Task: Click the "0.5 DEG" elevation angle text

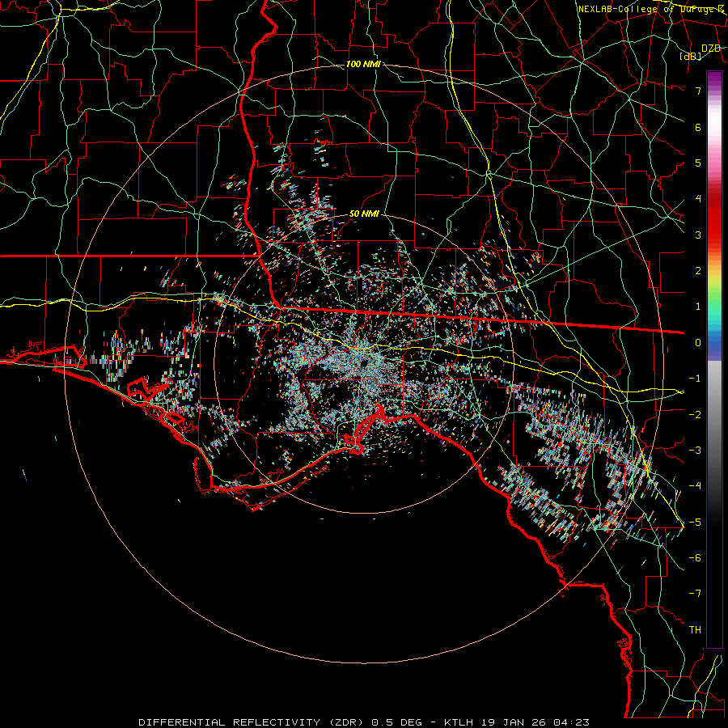Action: coord(397,722)
